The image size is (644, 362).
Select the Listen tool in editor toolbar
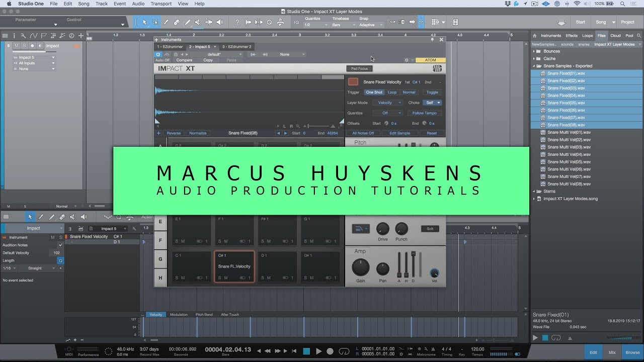pyautogui.click(x=83, y=217)
